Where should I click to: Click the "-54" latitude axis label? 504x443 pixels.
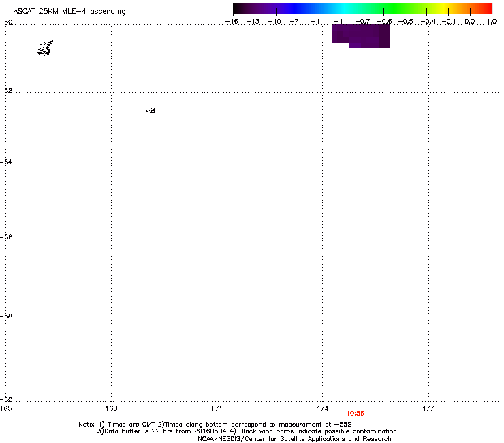(x=6, y=162)
